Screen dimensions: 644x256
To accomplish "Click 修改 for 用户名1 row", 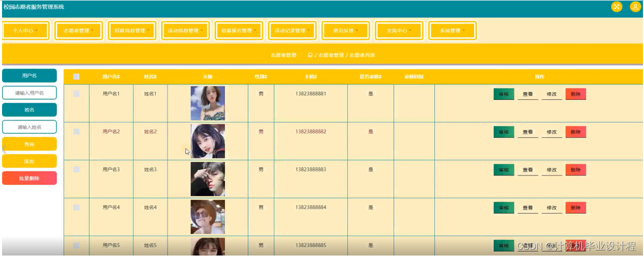I will pos(552,94).
